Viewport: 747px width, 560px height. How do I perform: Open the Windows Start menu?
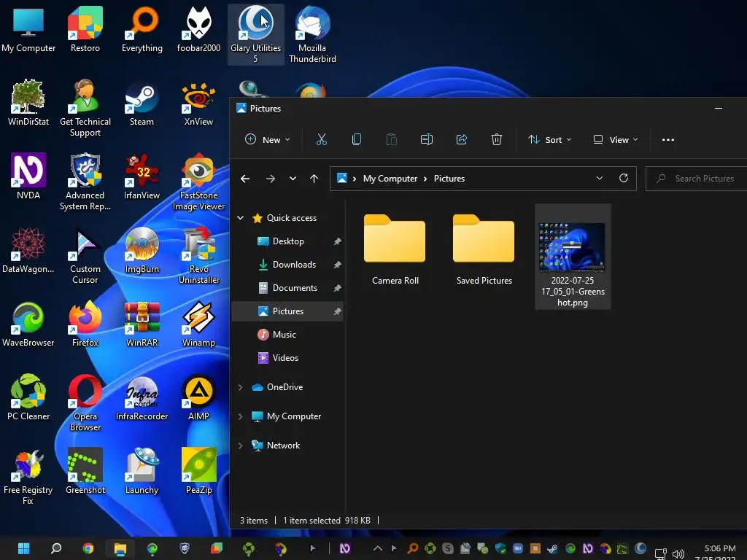[24, 548]
